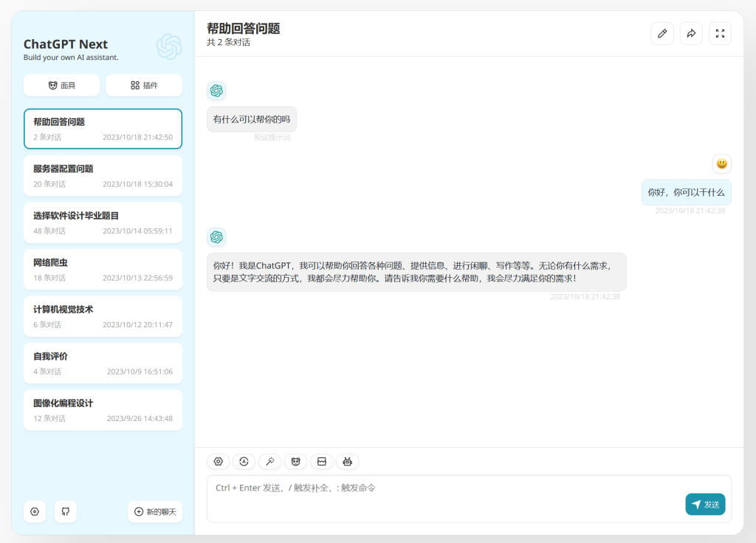Click the clear context icon in chat toolbar
The image size is (756, 543).
pyautogui.click(x=322, y=462)
